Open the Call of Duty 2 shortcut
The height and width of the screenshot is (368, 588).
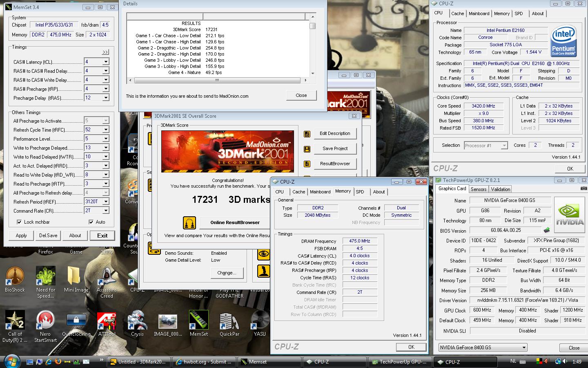click(15, 326)
